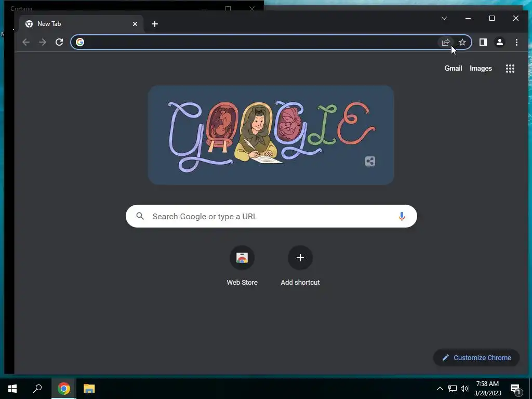Click Customize Chrome button

pyautogui.click(x=476, y=357)
